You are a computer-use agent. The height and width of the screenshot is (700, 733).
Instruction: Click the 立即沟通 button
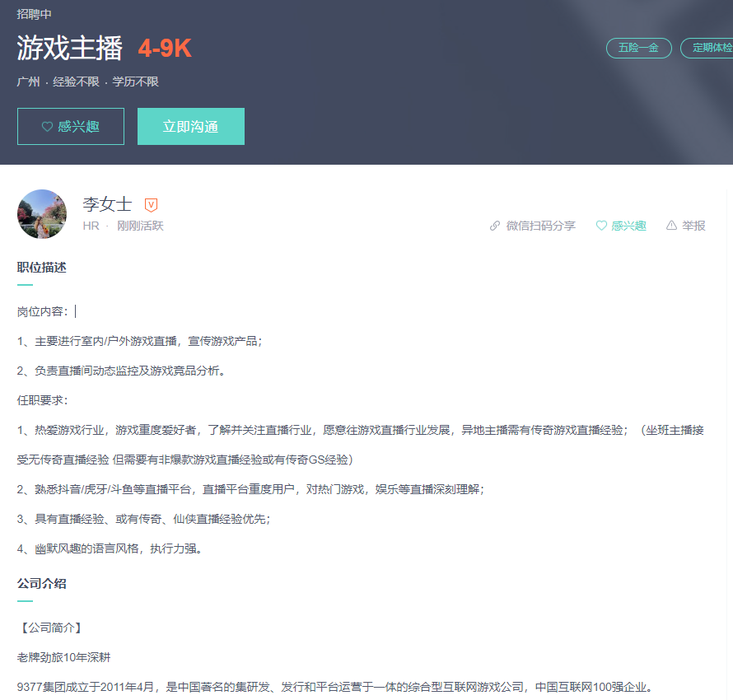pyautogui.click(x=191, y=126)
